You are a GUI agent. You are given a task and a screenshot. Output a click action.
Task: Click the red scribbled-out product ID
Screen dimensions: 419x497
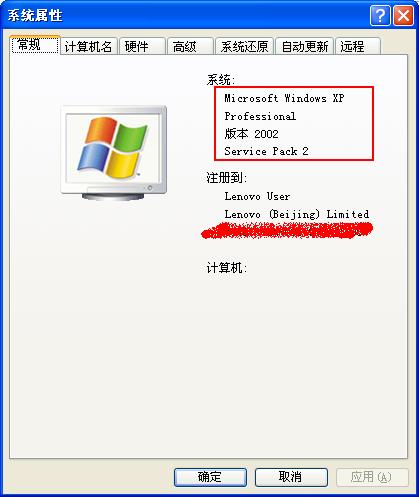pyautogui.click(x=287, y=231)
